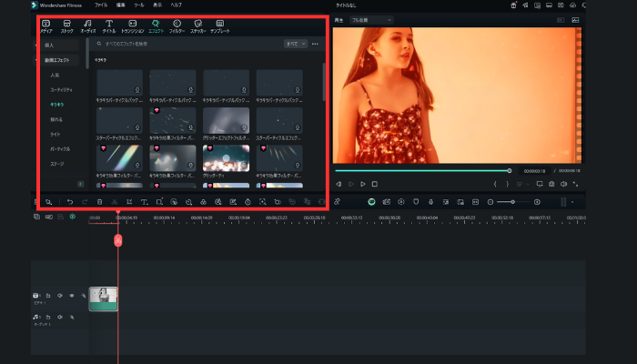Click the current timecode field

tap(534, 171)
